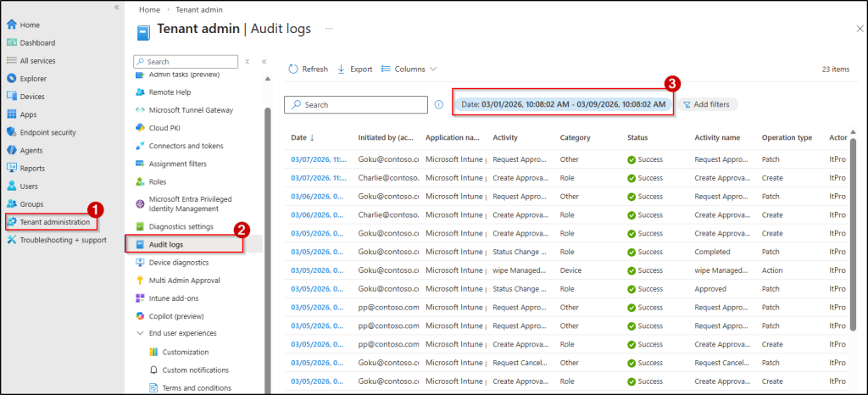Click Home breadcrumb link
Screen dimensions: 868x395
[x=149, y=9]
